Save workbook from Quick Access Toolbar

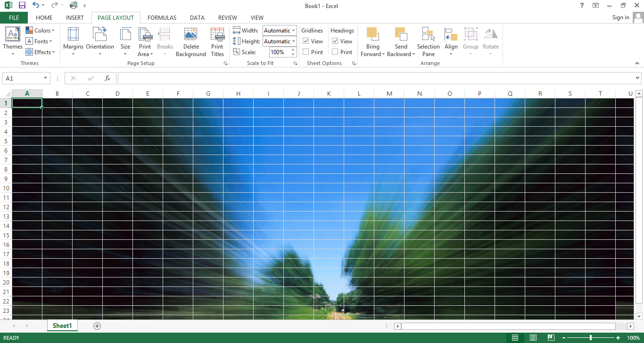22,5
